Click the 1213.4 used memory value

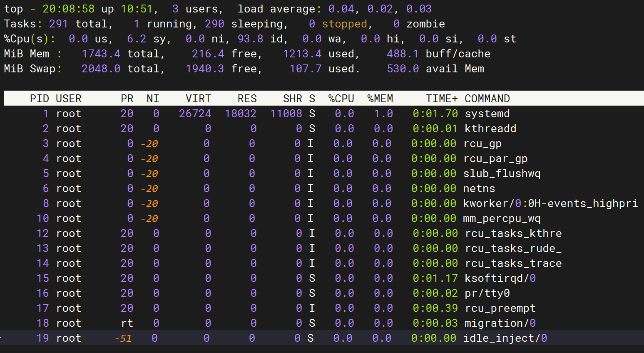pyautogui.click(x=302, y=54)
